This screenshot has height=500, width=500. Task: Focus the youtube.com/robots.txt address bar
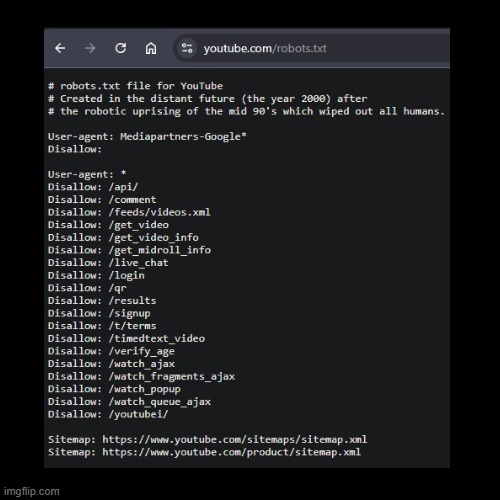[x=312, y=48]
